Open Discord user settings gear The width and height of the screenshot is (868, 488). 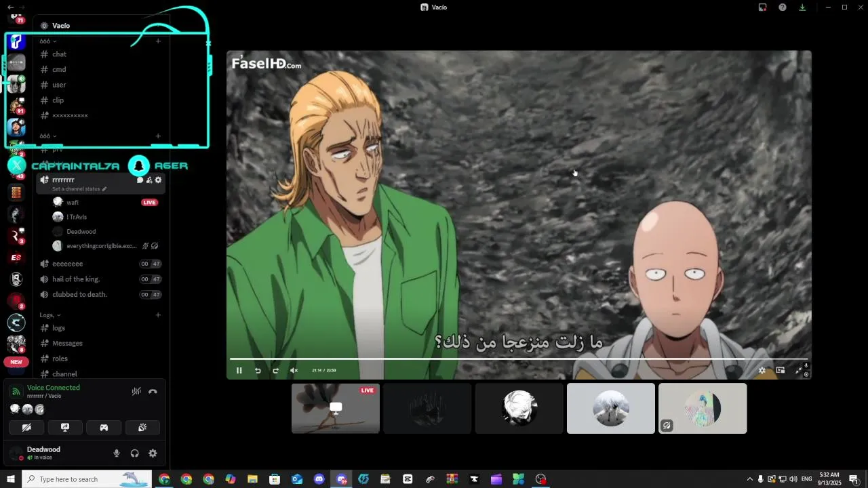[153, 453]
